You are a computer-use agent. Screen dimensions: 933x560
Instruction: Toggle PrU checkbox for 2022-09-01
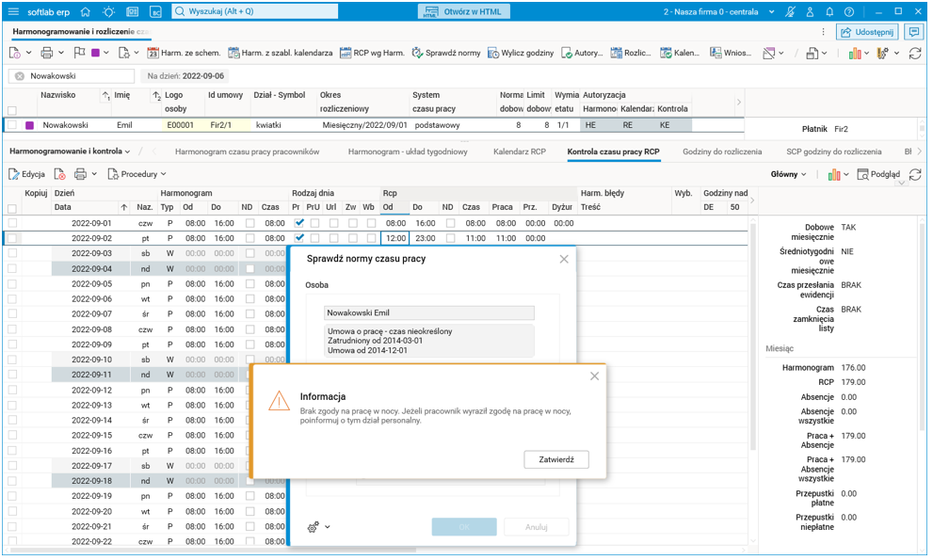[x=314, y=223]
